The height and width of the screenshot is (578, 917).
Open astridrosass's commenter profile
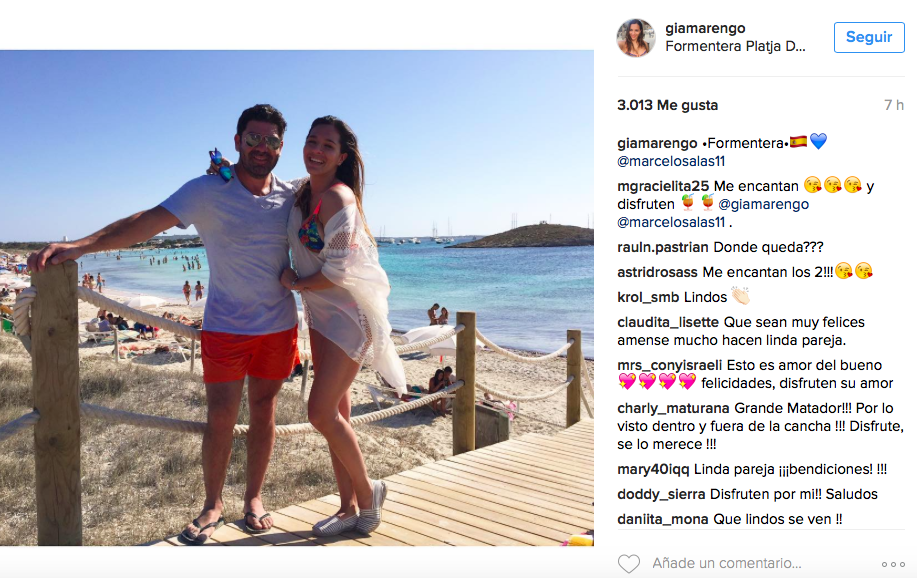[657, 273]
